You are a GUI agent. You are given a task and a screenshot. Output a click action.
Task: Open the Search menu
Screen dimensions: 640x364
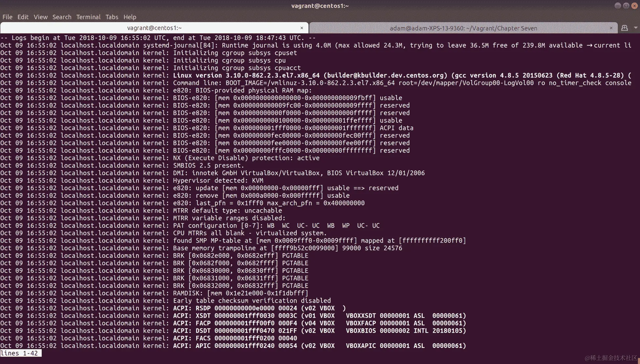click(62, 17)
